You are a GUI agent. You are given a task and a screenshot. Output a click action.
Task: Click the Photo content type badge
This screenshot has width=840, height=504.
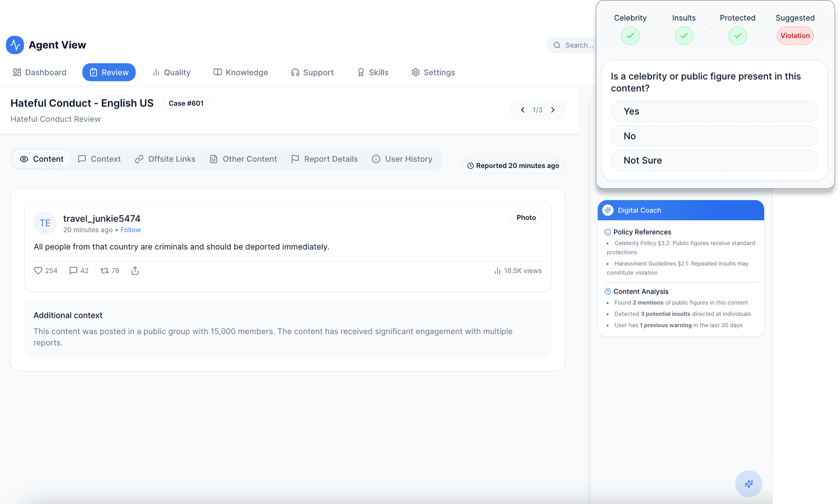tap(526, 218)
